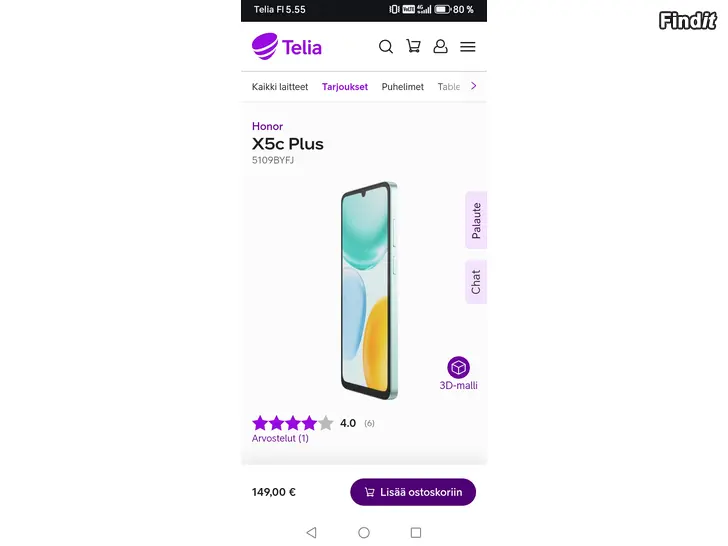Screen dimensions: 728x546
Task: Switch to the Puhelimet tab
Action: click(x=403, y=87)
